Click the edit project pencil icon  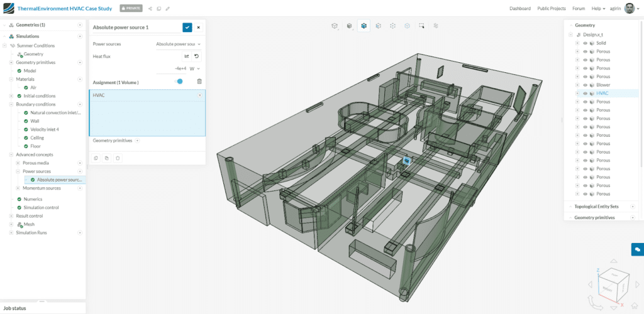point(167,8)
